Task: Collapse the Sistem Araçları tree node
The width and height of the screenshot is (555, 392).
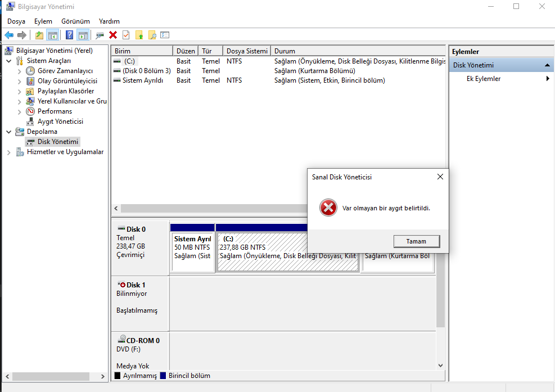Action: (9, 61)
